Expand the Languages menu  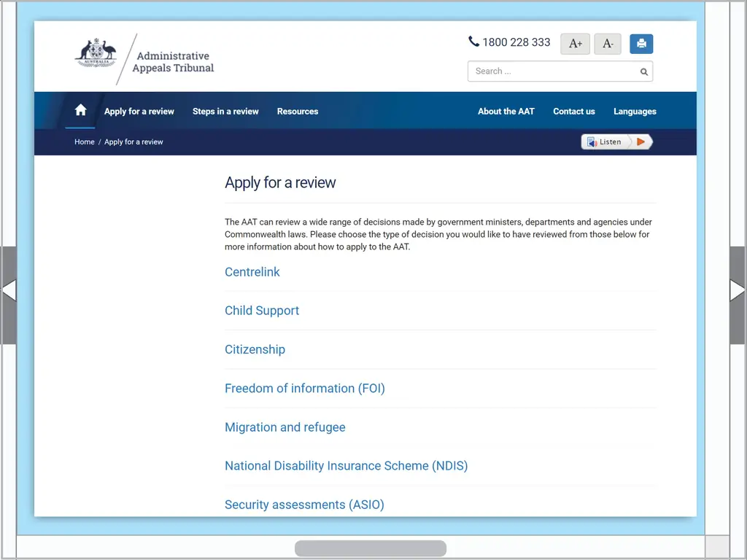(x=635, y=112)
